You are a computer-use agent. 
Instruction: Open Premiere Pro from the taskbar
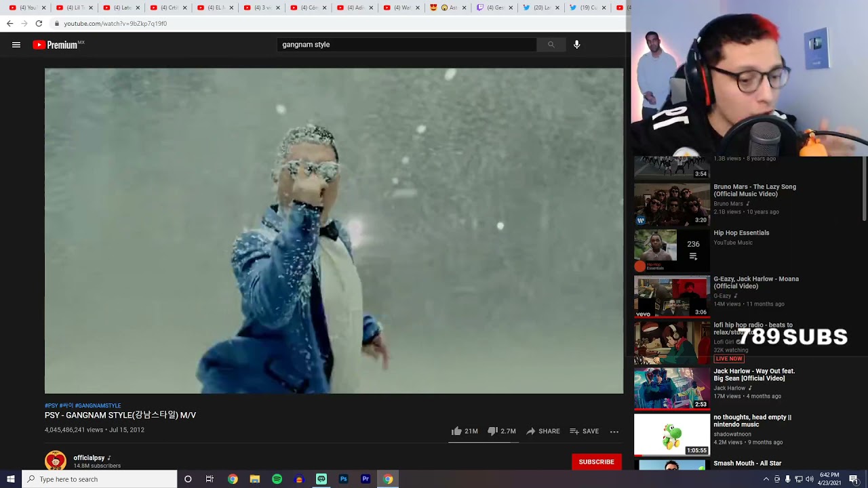coord(366,479)
